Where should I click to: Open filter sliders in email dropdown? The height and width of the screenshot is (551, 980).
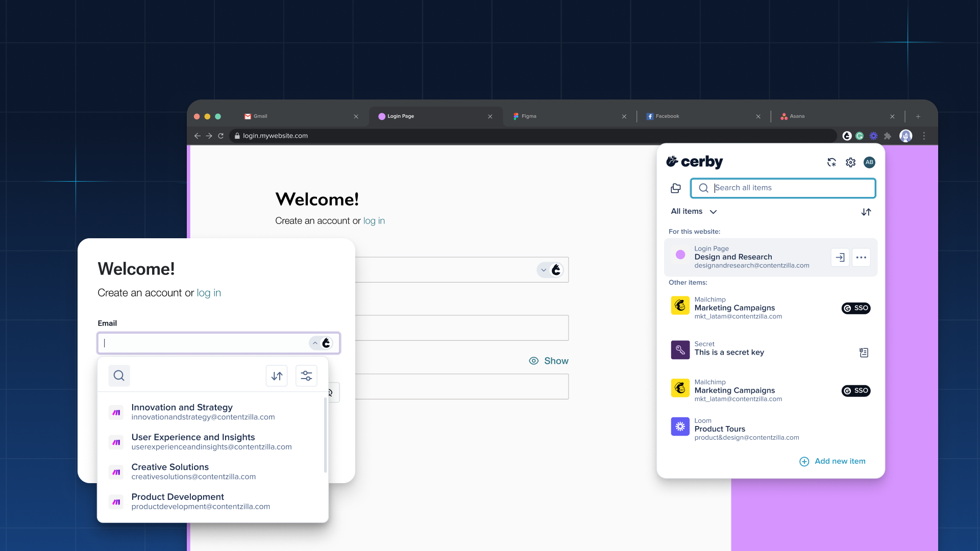click(x=306, y=376)
